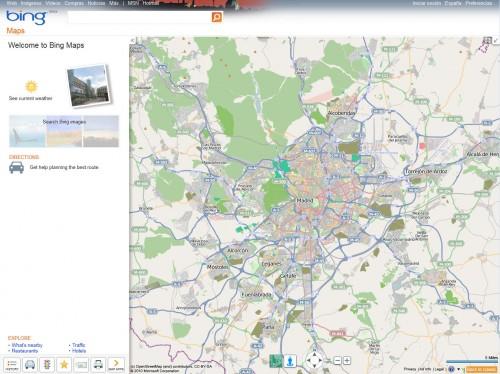Screen dimensions: 500x374
Task: Open the Videos tab in the top bar
Action: 53,3
